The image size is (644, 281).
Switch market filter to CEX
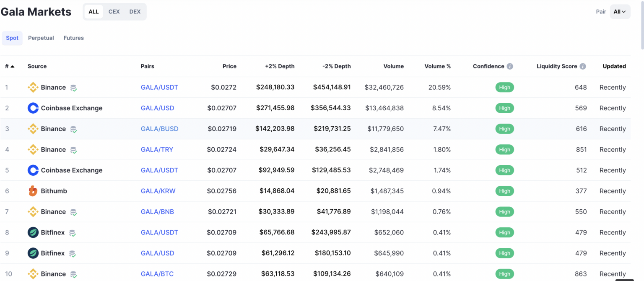114,12
